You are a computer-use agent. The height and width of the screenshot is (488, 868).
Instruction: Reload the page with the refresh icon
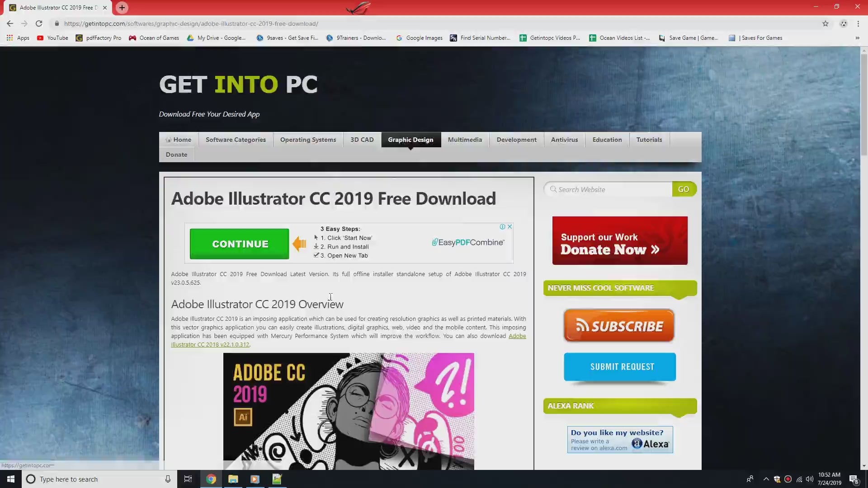click(39, 23)
